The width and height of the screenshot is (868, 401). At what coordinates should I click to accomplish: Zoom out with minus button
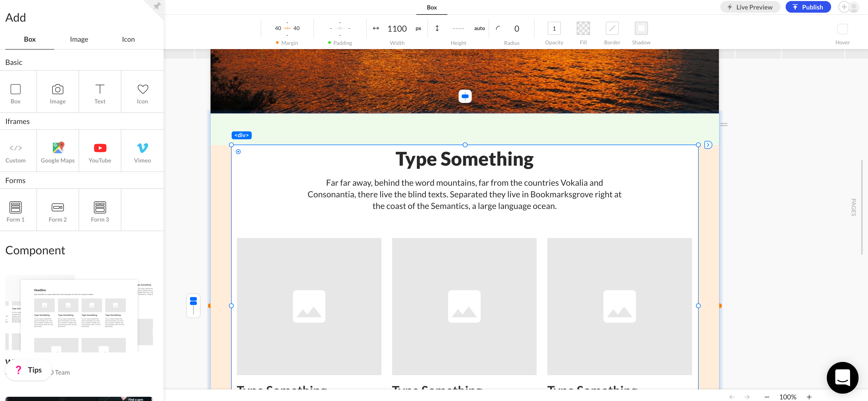[767, 397]
